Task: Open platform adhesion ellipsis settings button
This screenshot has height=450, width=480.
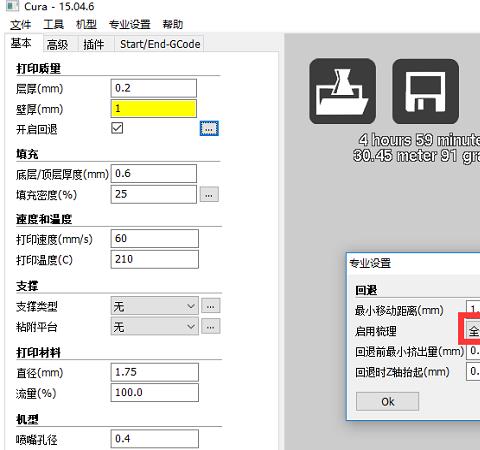Action: (210, 326)
